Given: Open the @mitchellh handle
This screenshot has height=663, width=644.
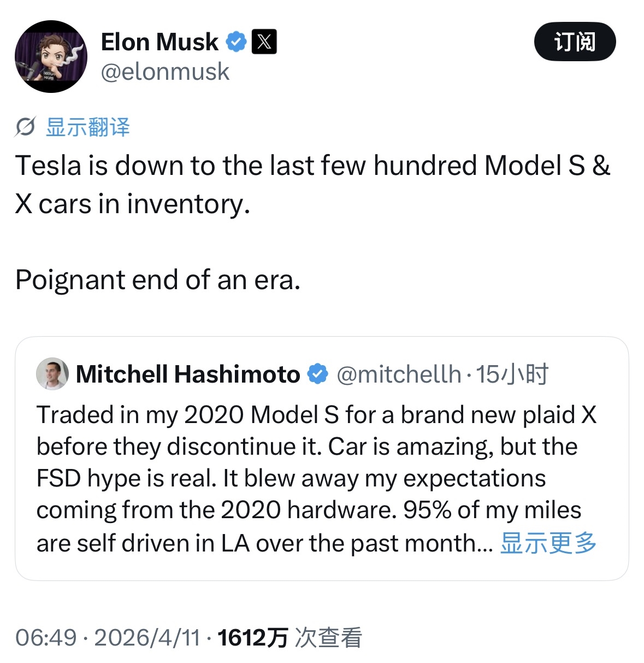Looking at the screenshot, I should tap(398, 374).
